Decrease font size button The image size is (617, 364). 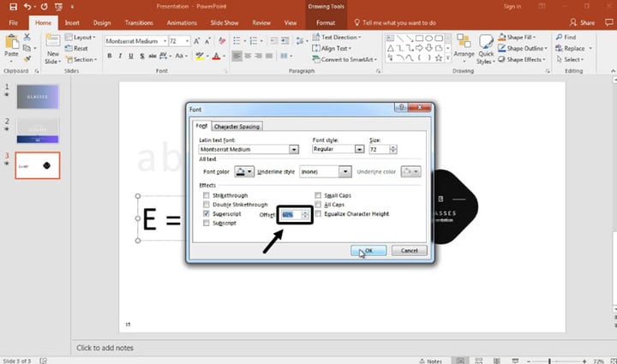tap(207, 41)
